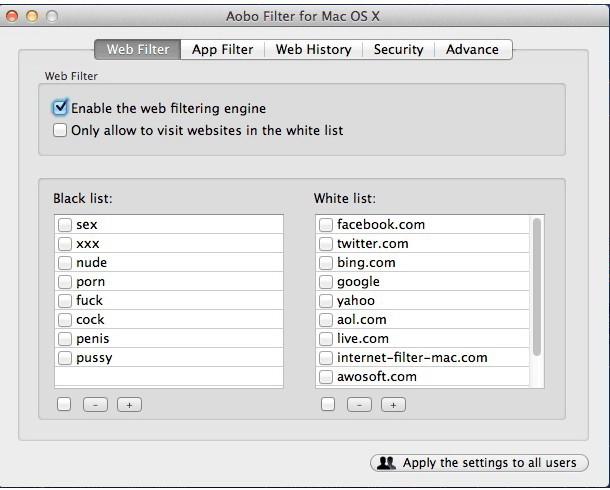Check the twitter.com white list entry
Image resolution: width=610 pixels, height=490 pixels.
pos(326,244)
